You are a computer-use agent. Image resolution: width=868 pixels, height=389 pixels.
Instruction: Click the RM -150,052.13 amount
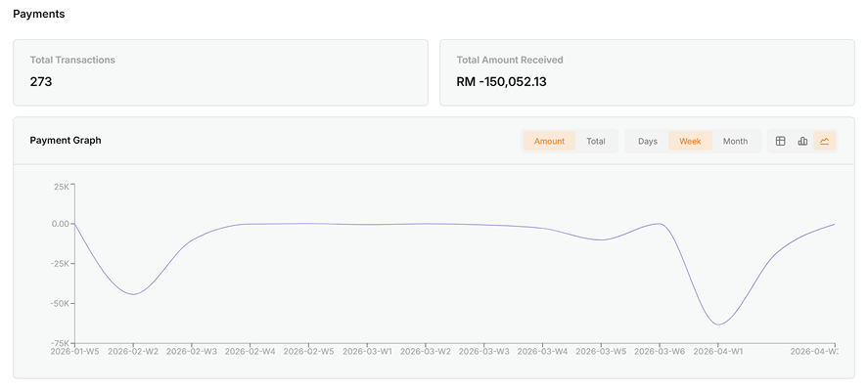[x=502, y=82]
